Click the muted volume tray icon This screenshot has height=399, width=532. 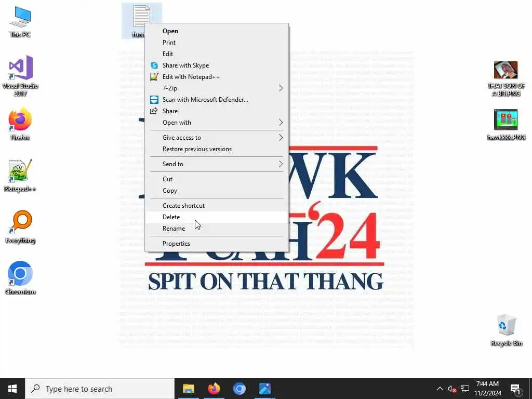pos(452,389)
